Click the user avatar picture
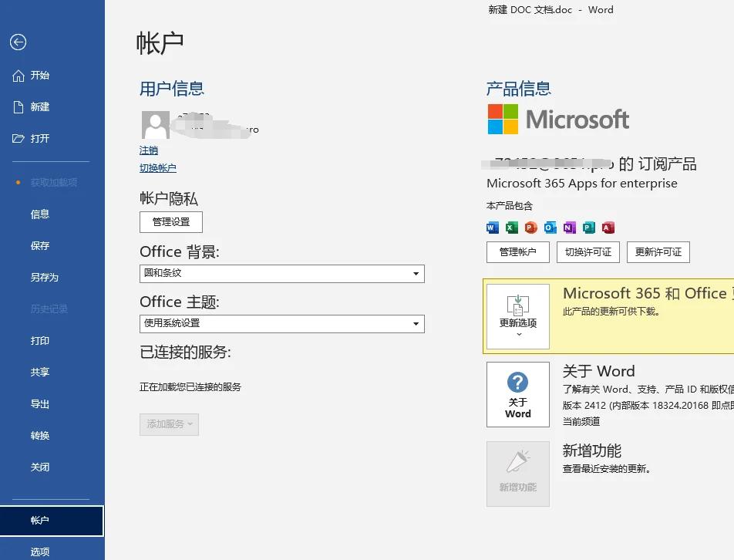Viewport: 734px width, 560px height. point(156,124)
